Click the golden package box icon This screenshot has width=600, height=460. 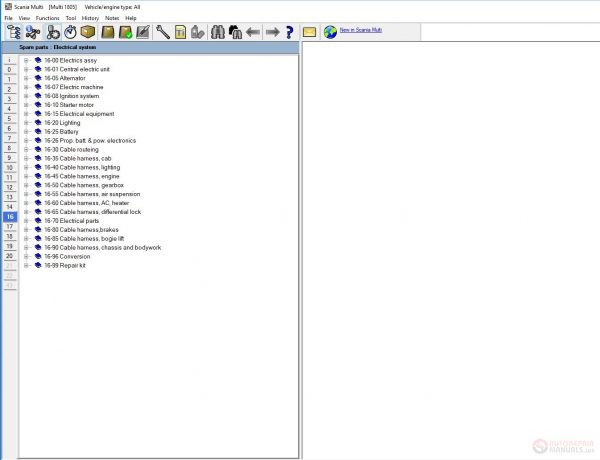pos(88,32)
